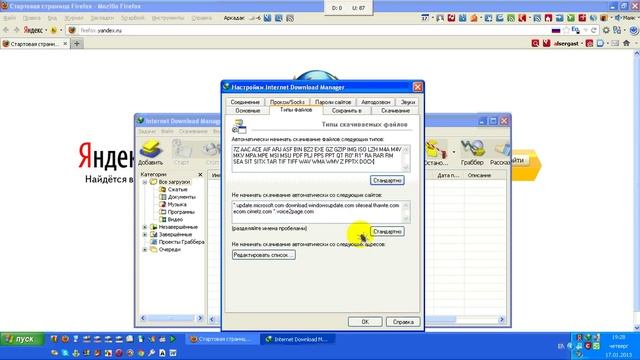Image resolution: width=640 pixels, height=360 pixels.
Task: Select the Документы category
Action: click(x=181, y=197)
